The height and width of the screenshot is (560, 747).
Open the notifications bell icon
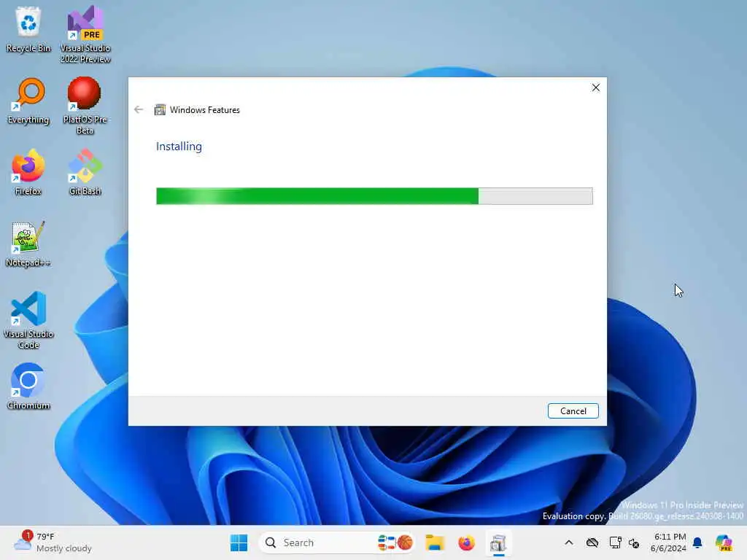coord(697,542)
